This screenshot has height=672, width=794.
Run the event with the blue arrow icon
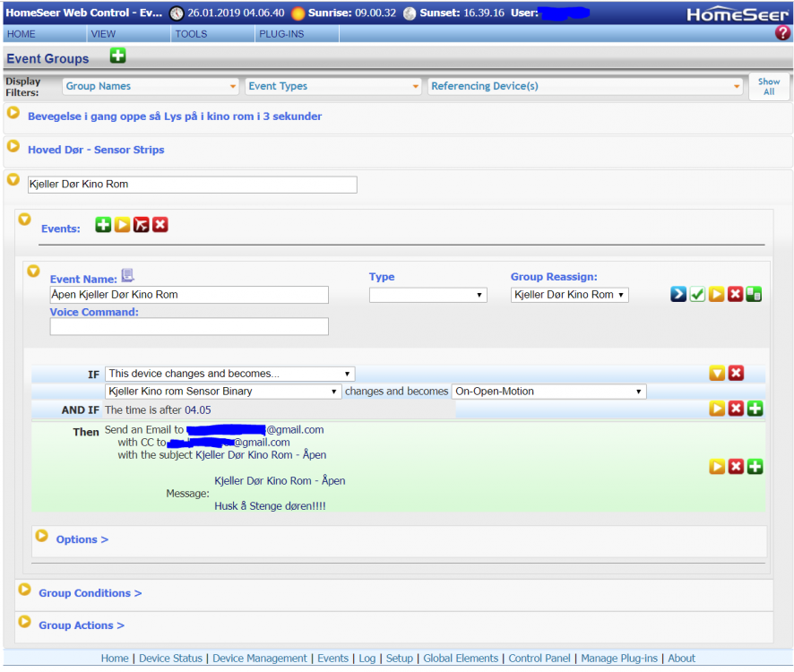tap(678, 294)
